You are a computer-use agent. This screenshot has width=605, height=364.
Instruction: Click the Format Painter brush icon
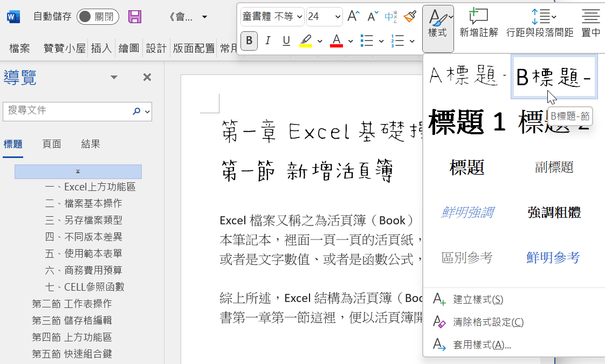pos(410,16)
